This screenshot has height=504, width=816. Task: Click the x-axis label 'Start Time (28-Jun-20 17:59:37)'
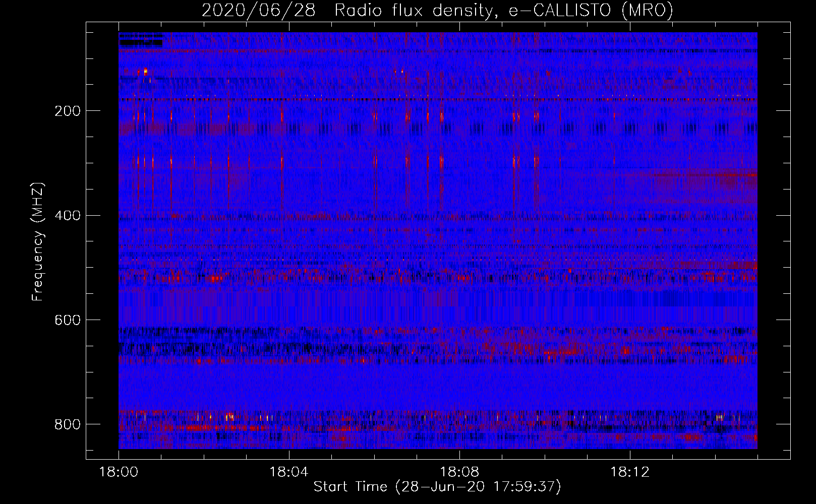[x=437, y=487]
